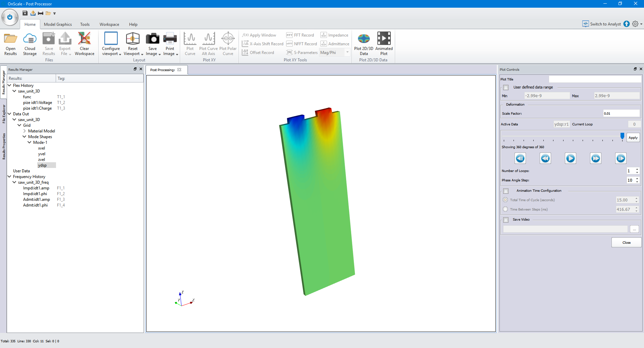The width and height of the screenshot is (644, 348).
Task: Open Configure viewport layout tool
Action: (x=111, y=44)
